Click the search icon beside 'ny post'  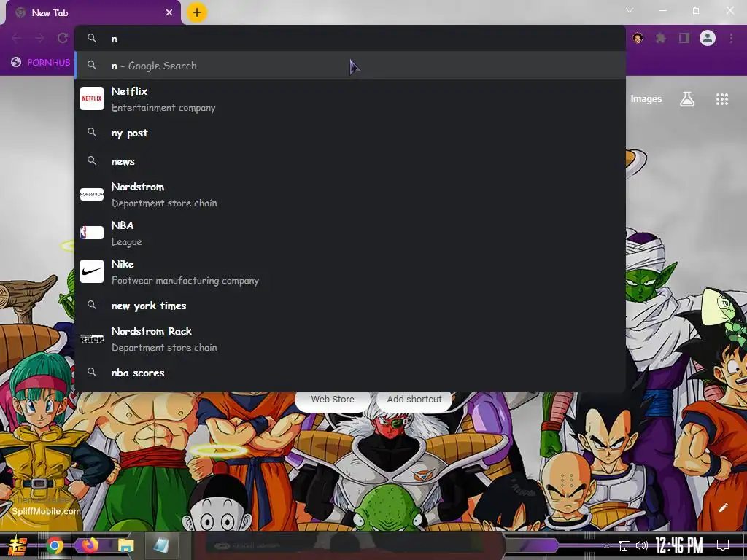pos(92,132)
